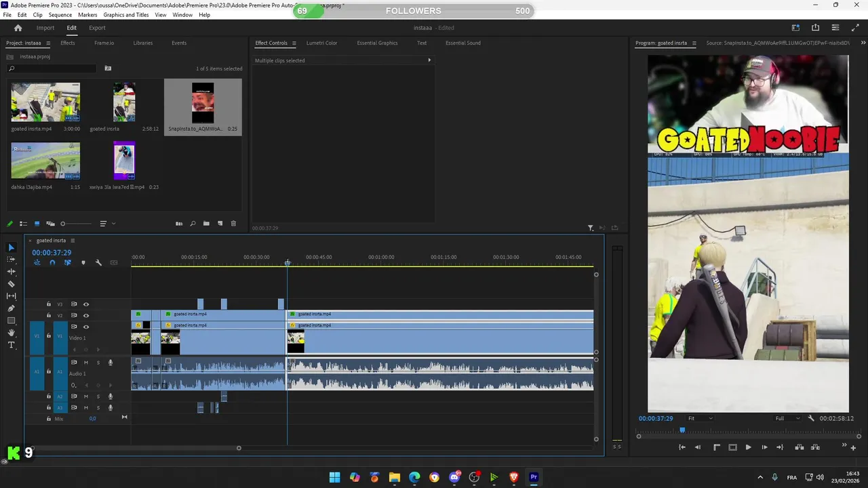868x488 pixels.
Task: Open timeline display settings wrench
Action: point(98,262)
